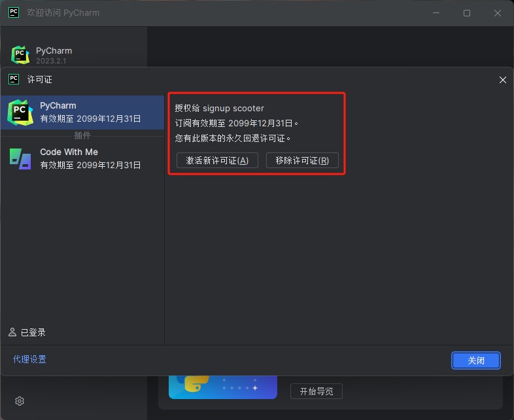Select the Code With Me plugin icon
This screenshot has width=514, height=420.
tap(20, 158)
